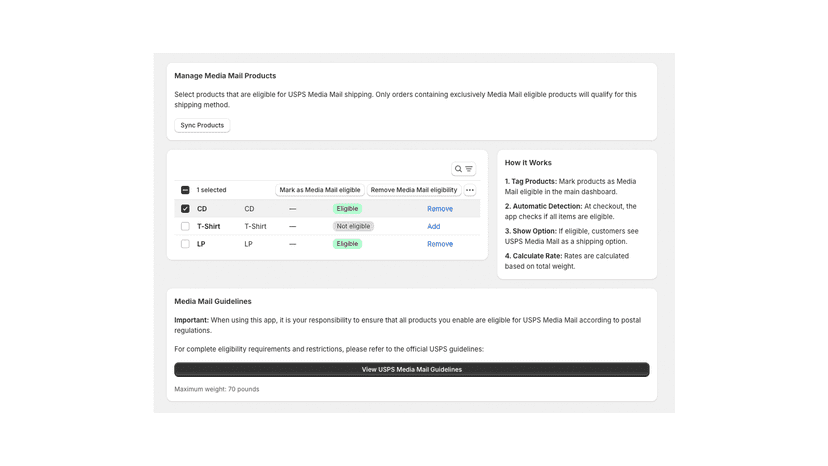This screenshot has height=466, width=828.
Task: Click Remove Media Mail eligibility button
Action: (413, 190)
